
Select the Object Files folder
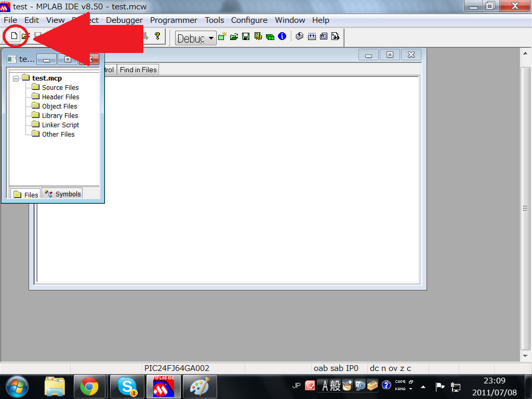tap(59, 106)
